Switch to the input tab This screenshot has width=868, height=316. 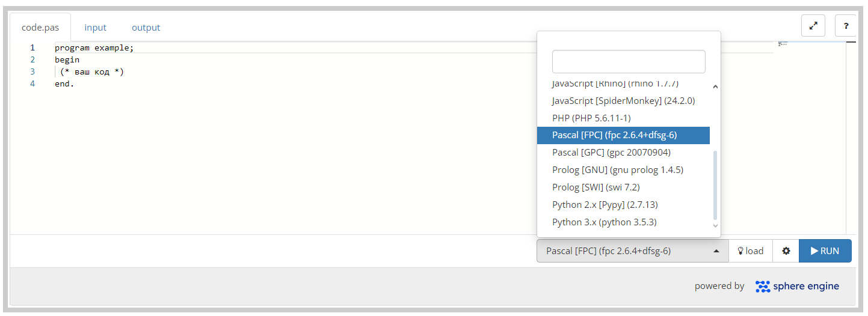click(x=95, y=28)
